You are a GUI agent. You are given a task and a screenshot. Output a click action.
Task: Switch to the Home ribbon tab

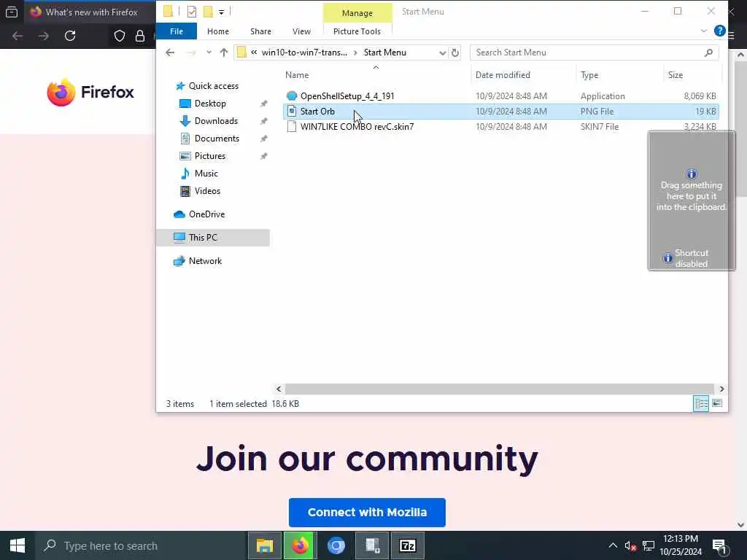[x=217, y=31]
